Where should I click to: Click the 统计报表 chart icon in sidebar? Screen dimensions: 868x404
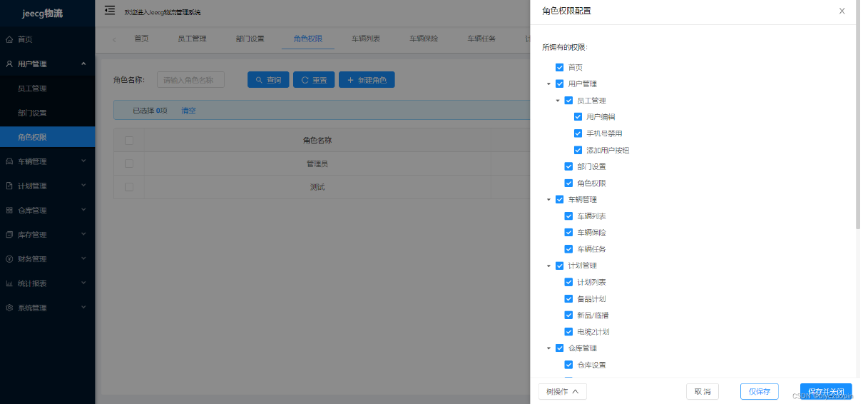click(x=9, y=283)
